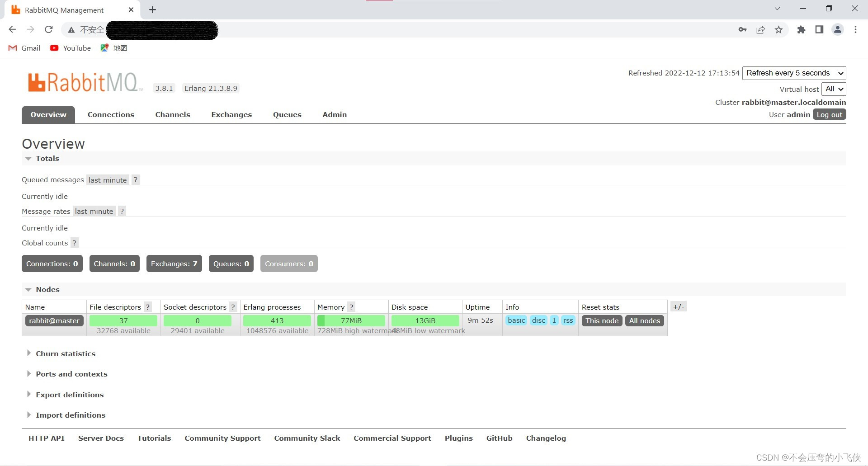Image resolution: width=868 pixels, height=466 pixels.
Task: Click the basic info tag
Action: click(516, 320)
